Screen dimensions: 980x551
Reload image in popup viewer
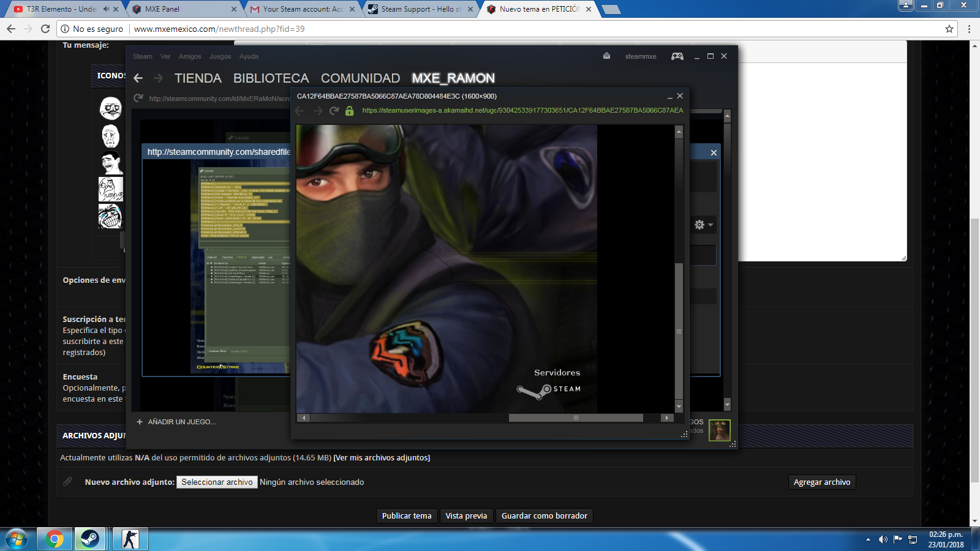tap(334, 111)
